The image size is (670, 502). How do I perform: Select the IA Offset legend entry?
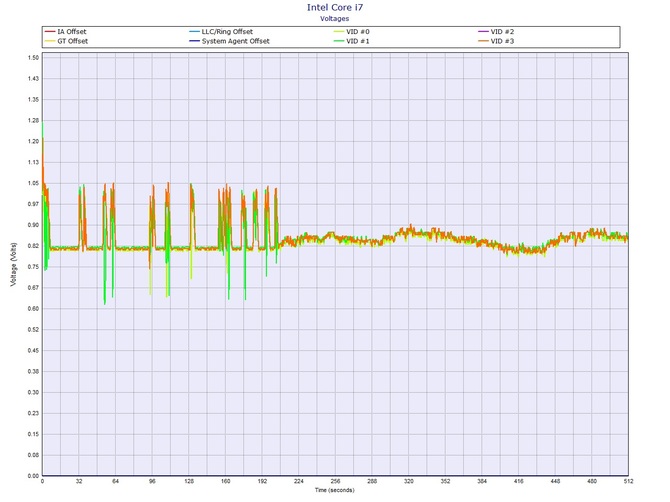65,32
